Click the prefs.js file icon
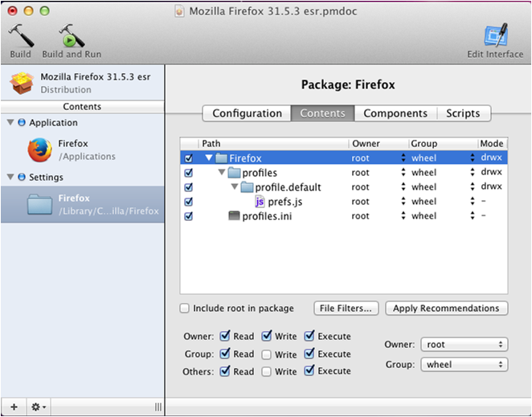Image resolution: width=532 pixels, height=417 pixels. 260,202
